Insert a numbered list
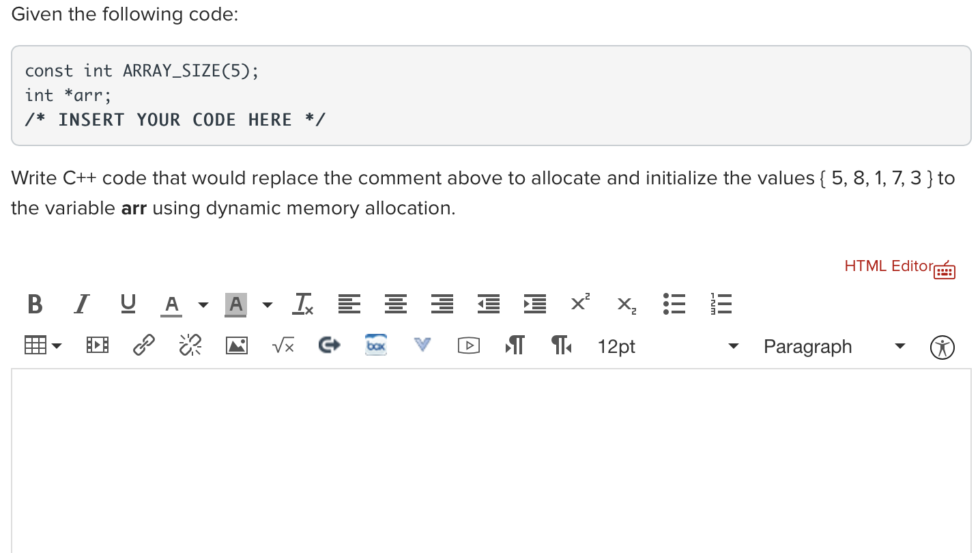 [x=721, y=304]
